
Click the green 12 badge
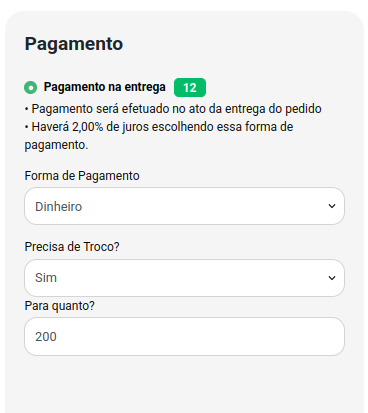tap(190, 88)
